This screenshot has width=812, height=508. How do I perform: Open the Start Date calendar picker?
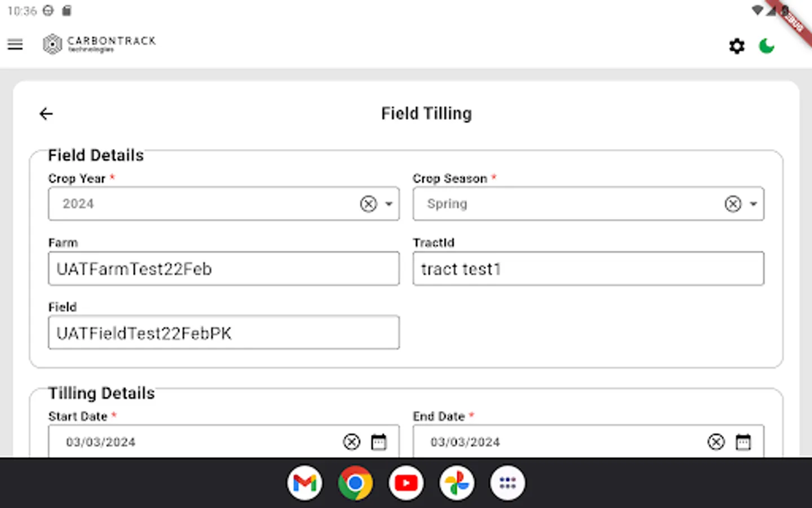[x=379, y=442]
